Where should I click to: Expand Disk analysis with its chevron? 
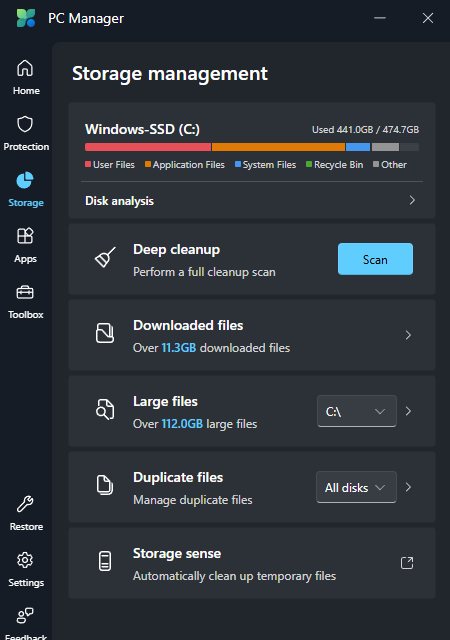[x=412, y=200]
